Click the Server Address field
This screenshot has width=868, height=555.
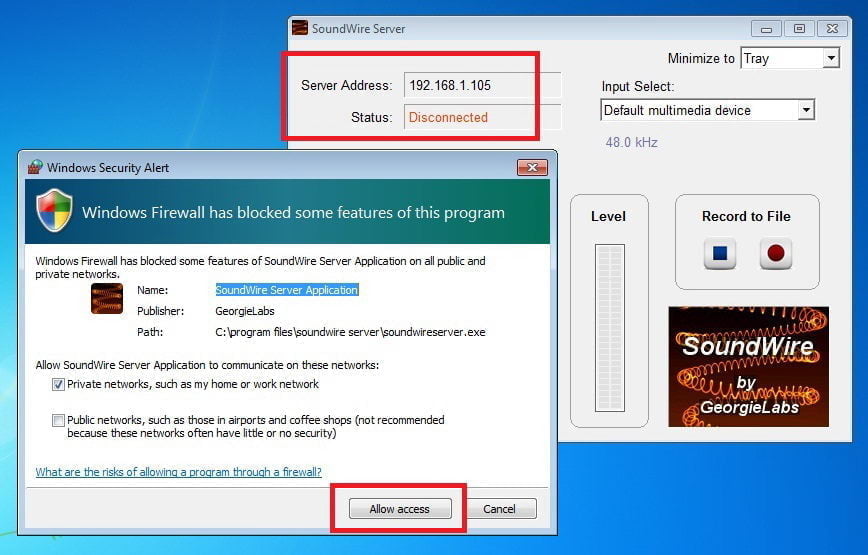coord(482,85)
